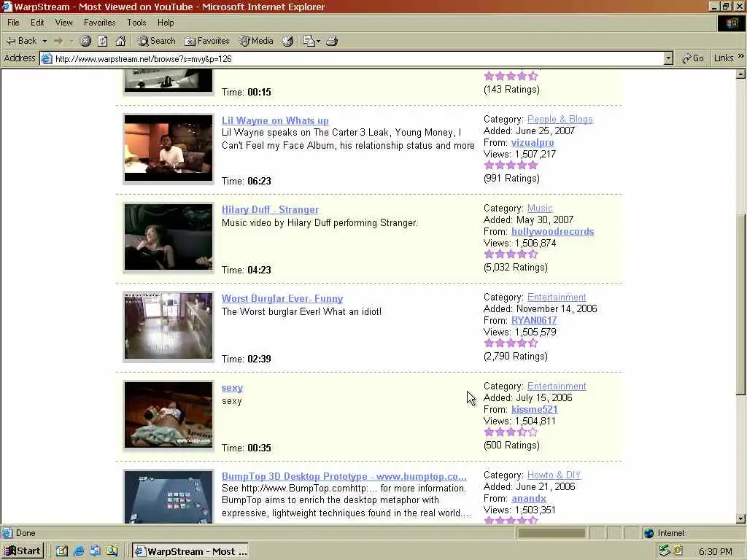Open the File menu
747x560 pixels.
pyautogui.click(x=13, y=23)
